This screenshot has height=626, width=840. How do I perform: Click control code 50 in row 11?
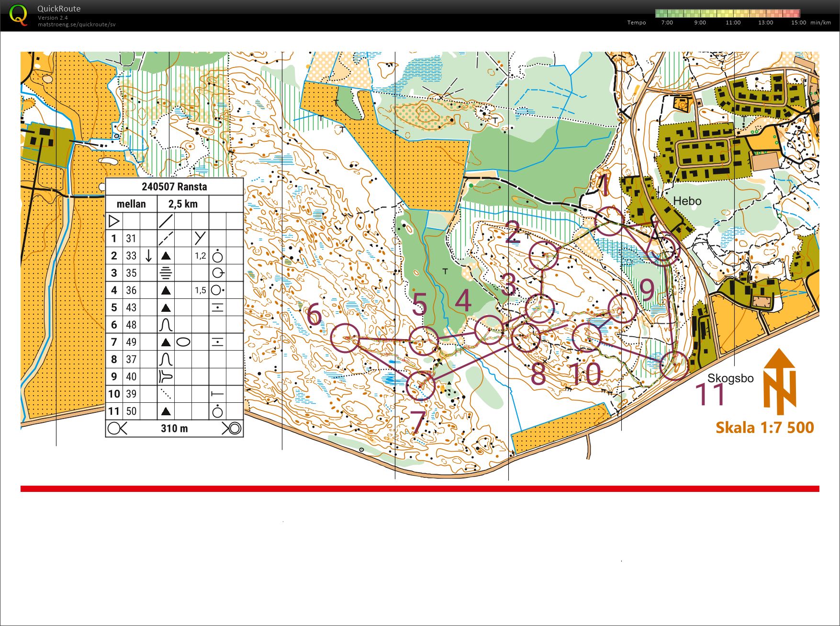click(x=131, y=411)
